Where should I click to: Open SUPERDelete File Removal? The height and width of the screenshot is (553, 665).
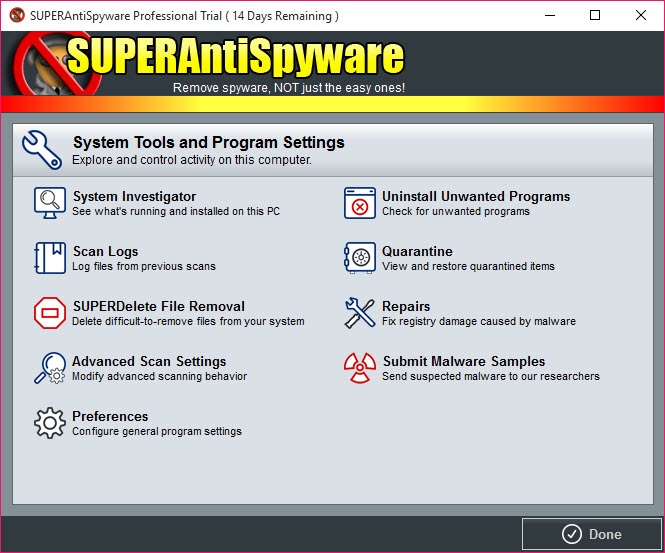(159, 306)
